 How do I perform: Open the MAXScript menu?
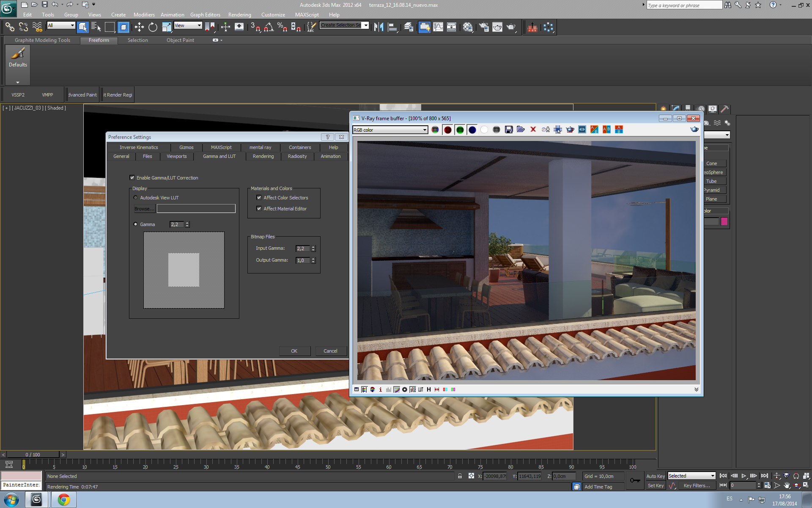point(307,15)
